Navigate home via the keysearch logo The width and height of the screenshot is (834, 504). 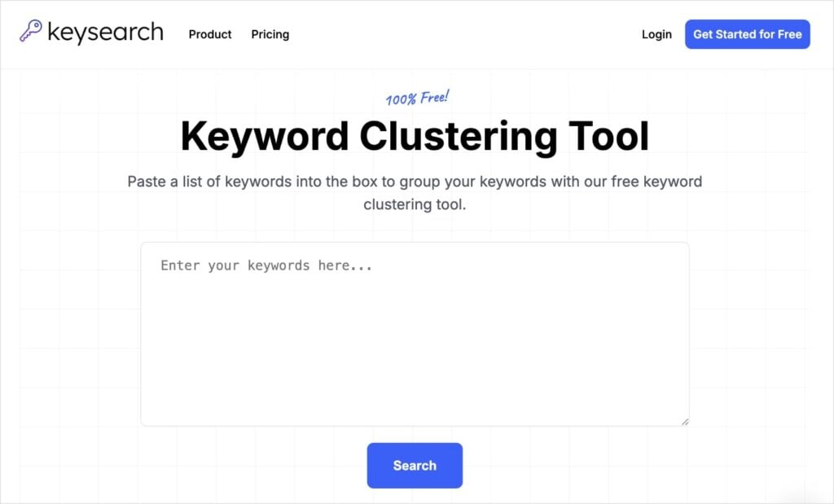(x=90, y=33)
